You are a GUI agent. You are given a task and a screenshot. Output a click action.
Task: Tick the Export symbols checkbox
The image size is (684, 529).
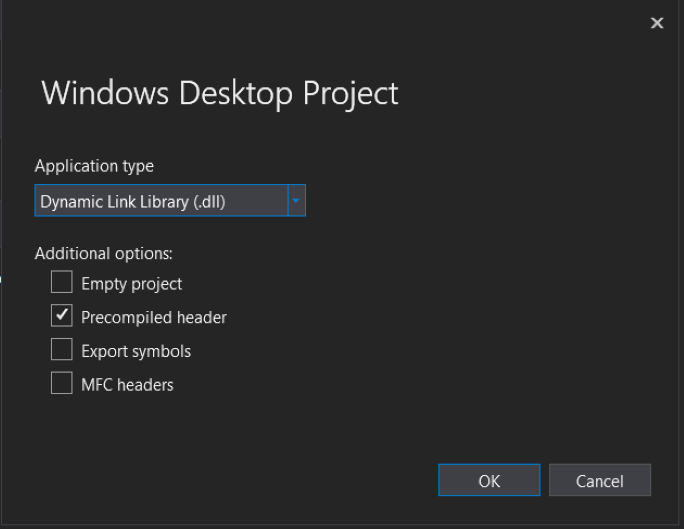click(62, 349)
